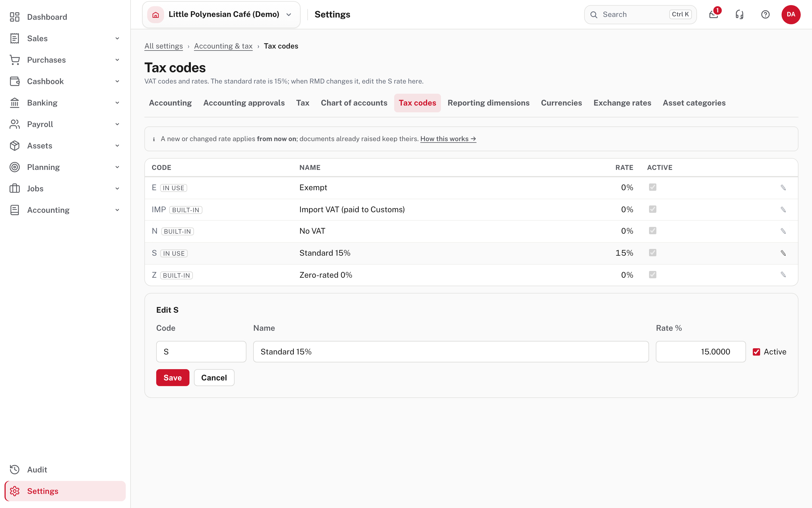This screenshot has width=812, height=508.
Task: Click the Payroll people icon
Action: tap(14, 124)
